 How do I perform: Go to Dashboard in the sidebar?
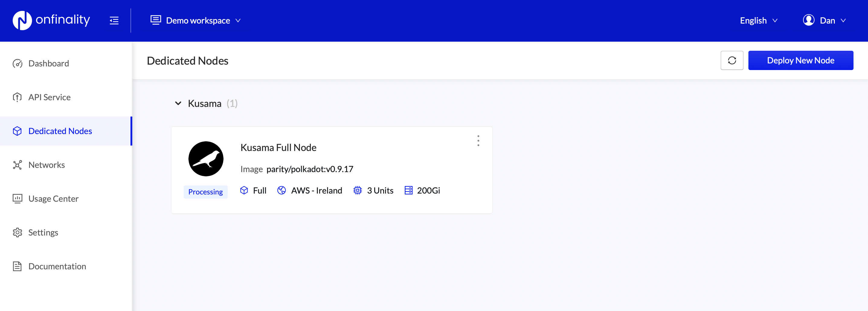pos(49,63)
